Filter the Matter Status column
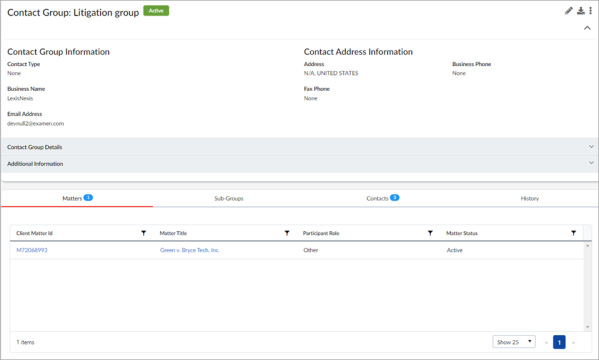The height and width of the screenshot is (360, 599). 573,233
